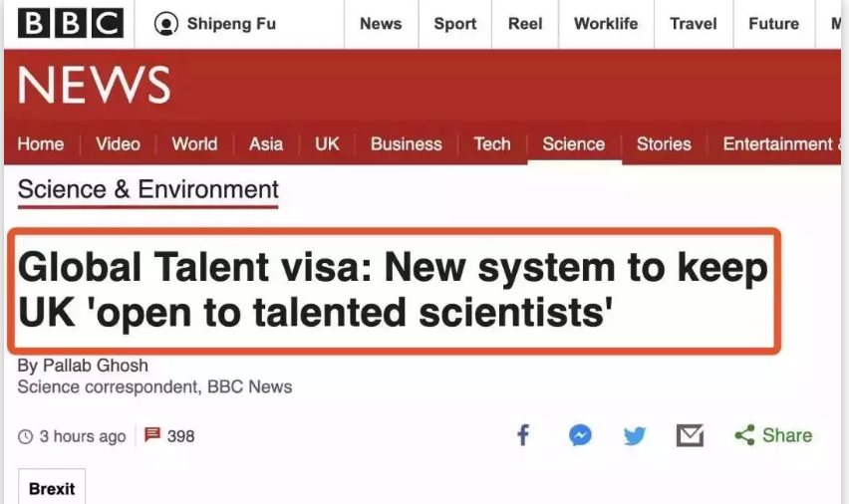This screenshot has height=504, width=849.
Task: Go to the Asia news section
Action: 266,144
